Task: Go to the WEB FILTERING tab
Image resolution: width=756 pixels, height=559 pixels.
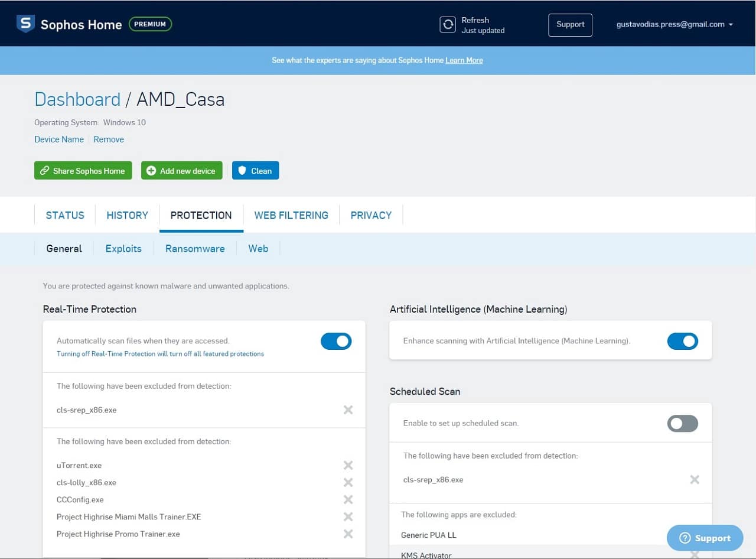Action: [x=291, y=215]
